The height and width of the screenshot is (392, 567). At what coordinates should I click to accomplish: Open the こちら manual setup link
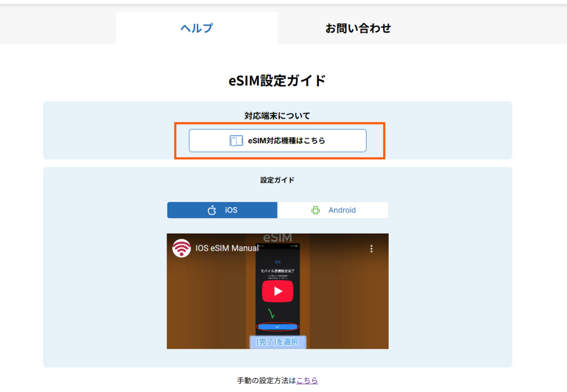pyautogui.click(x=307, y=380)
